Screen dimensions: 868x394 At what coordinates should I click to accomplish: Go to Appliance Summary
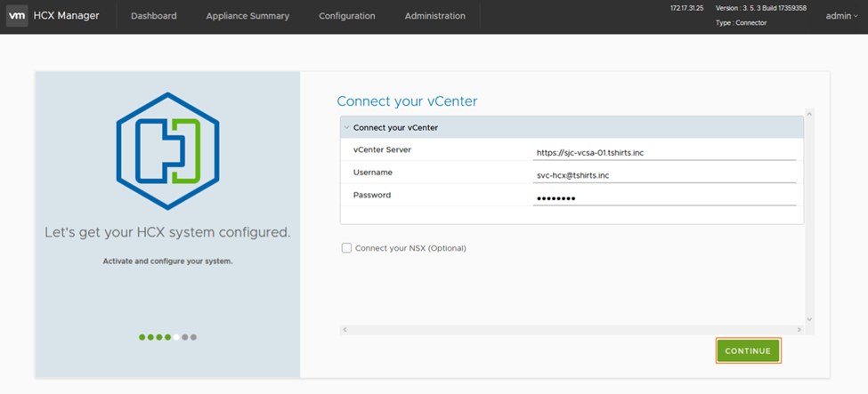247,16
